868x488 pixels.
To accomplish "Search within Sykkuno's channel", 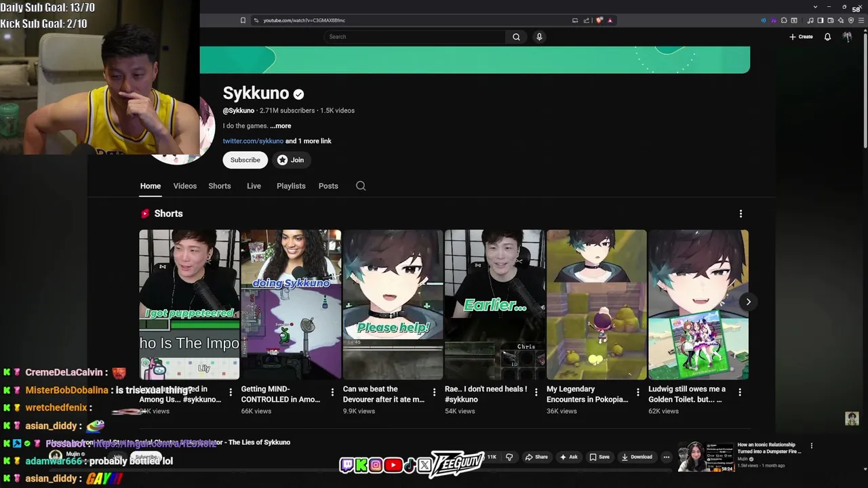I will point(361,186).
